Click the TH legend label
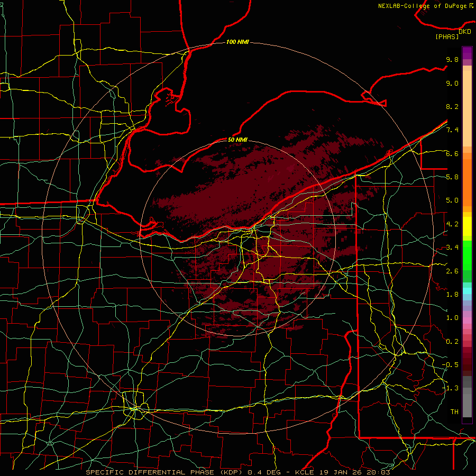Screen dimensions: 476x476 tap(454, 412)
